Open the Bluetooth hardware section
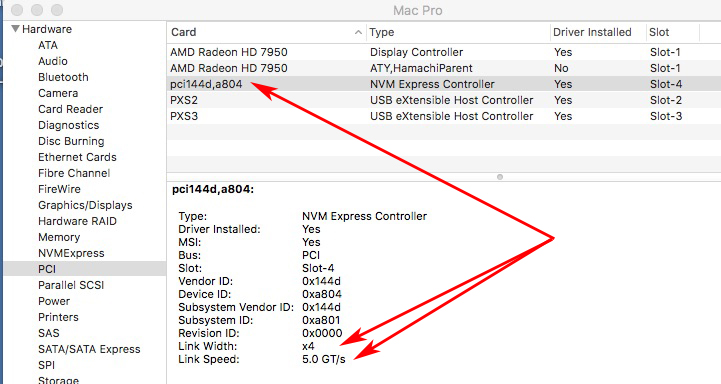Viewport: 721px width, 384px height. (x=63, y=77)
